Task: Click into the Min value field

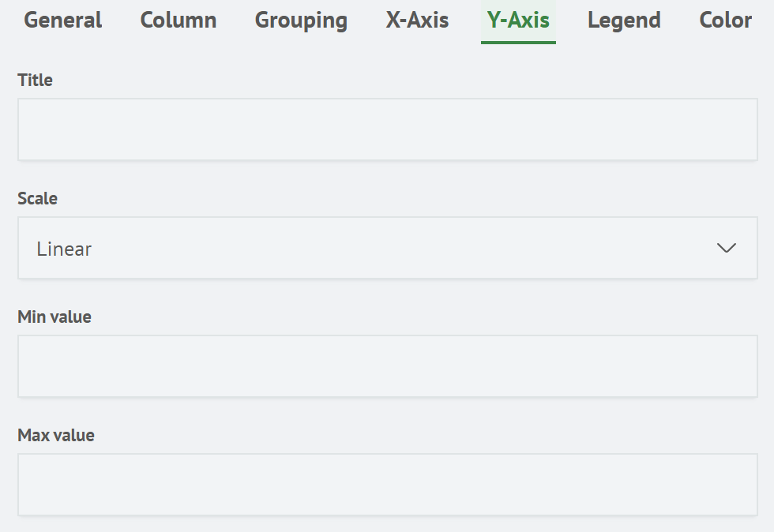Action: tap(387, 366)
